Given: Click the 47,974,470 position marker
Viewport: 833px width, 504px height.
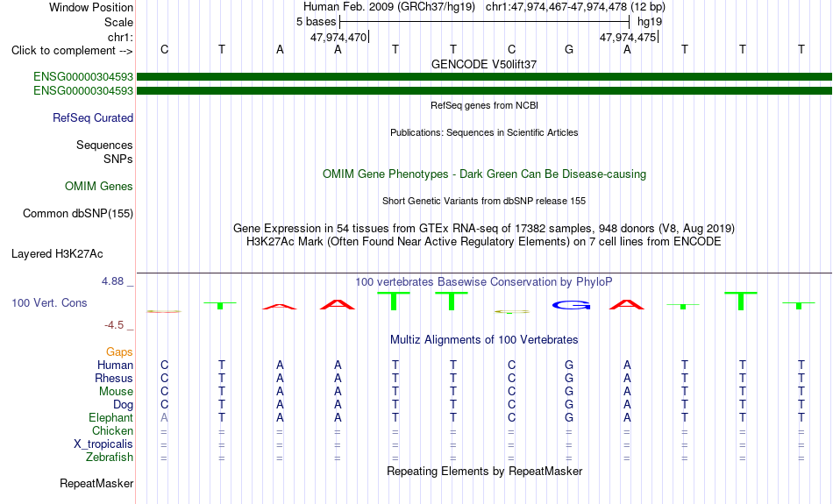Looking at the screenshot, I should [x=339, y=37].
